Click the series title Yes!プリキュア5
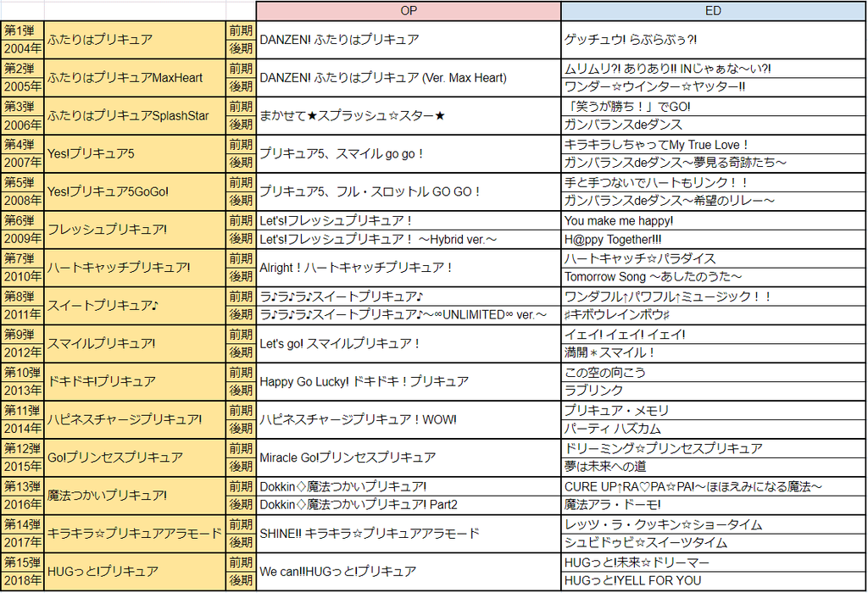 [x=135, y=154]
